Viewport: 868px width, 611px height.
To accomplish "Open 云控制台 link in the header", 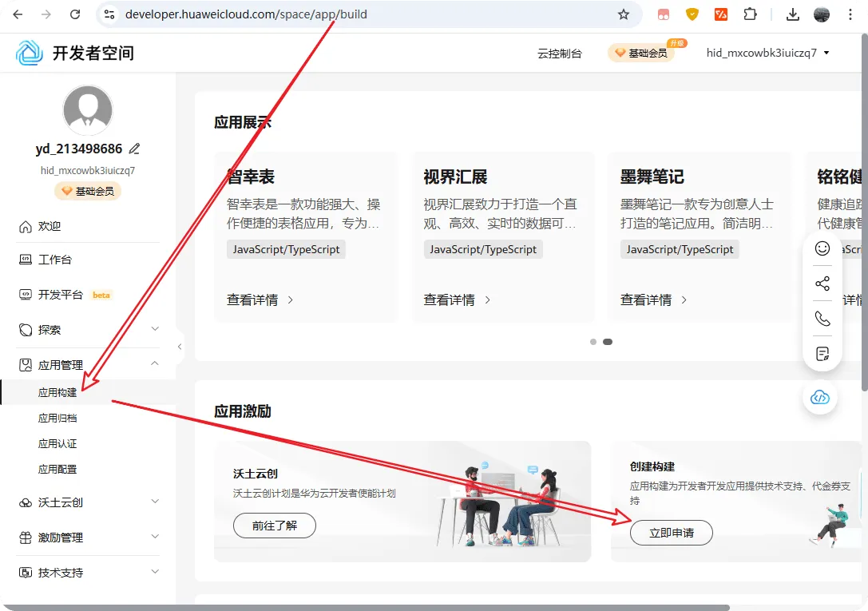I will [x=560, y=54].
